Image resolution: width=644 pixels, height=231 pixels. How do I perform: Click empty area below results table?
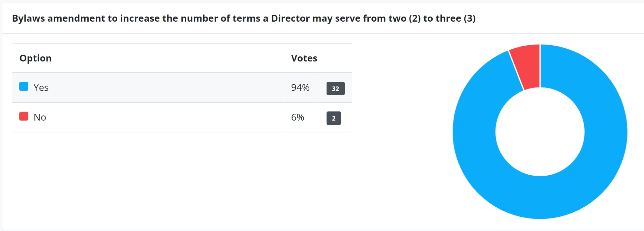pos(182,179)
